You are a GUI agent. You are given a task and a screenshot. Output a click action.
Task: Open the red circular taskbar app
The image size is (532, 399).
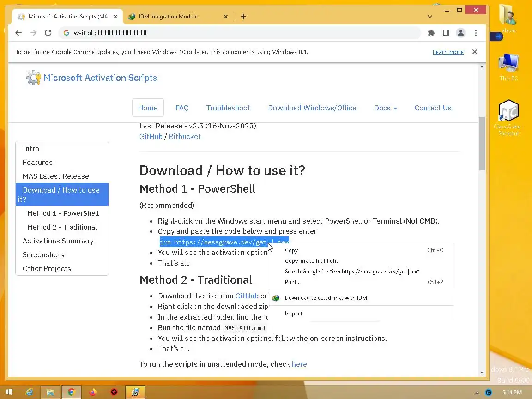coord(114,392)
